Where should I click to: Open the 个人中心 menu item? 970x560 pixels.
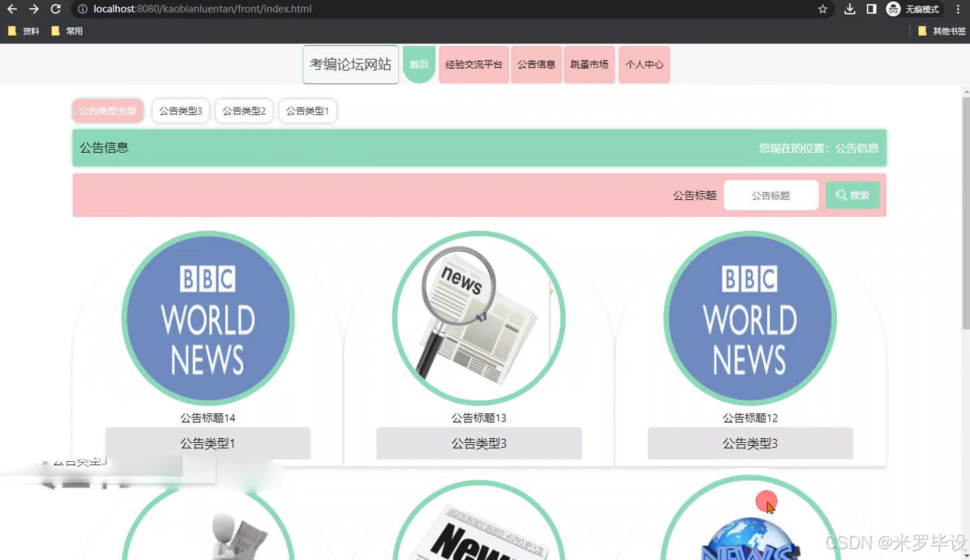644,64
